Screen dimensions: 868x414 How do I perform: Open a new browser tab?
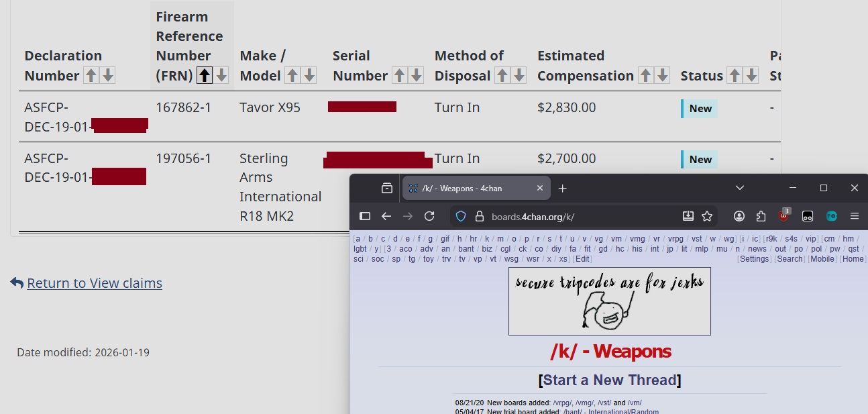tap(563, 189)
